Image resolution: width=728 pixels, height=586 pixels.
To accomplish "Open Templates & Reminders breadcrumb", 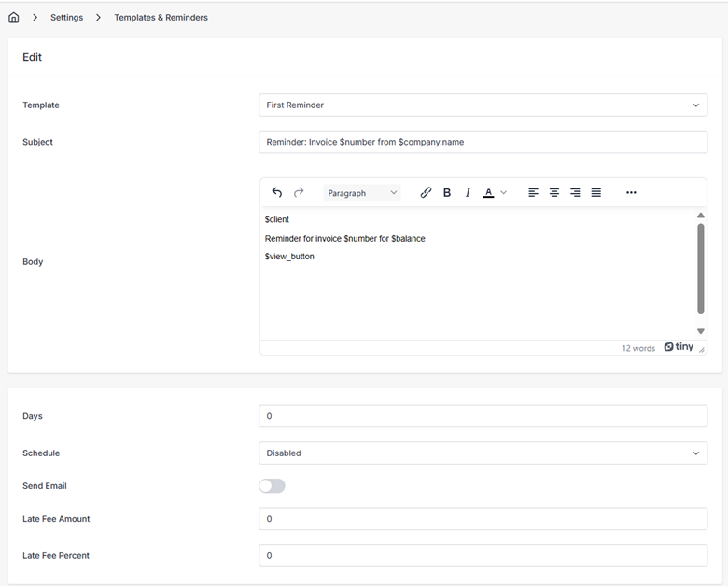I will [161, 18].
